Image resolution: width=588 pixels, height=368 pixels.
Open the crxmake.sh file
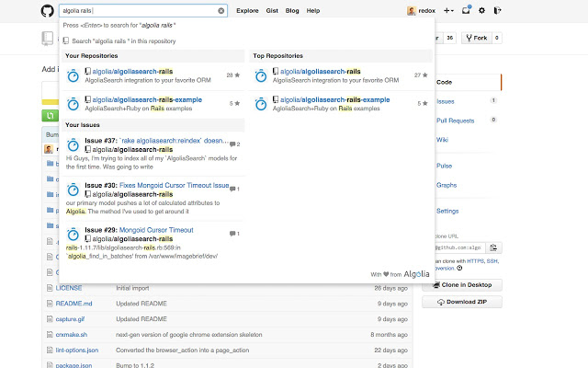[72, 335]
